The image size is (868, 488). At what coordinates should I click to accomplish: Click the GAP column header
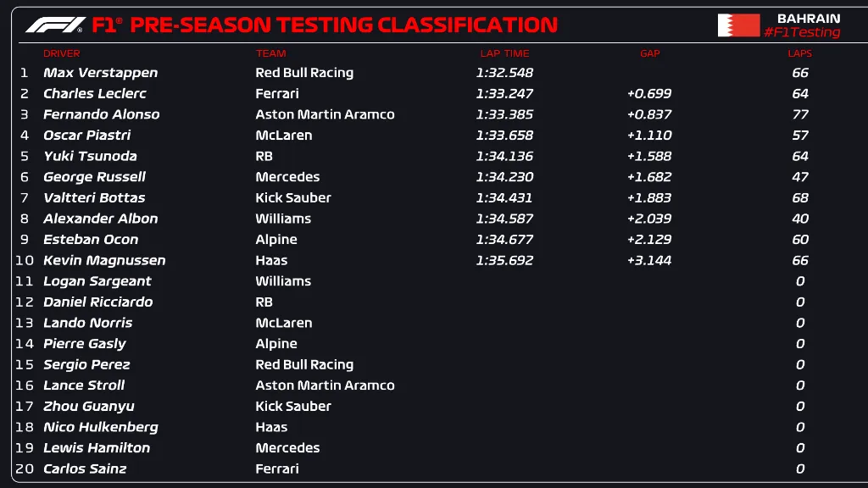point(649,53)
